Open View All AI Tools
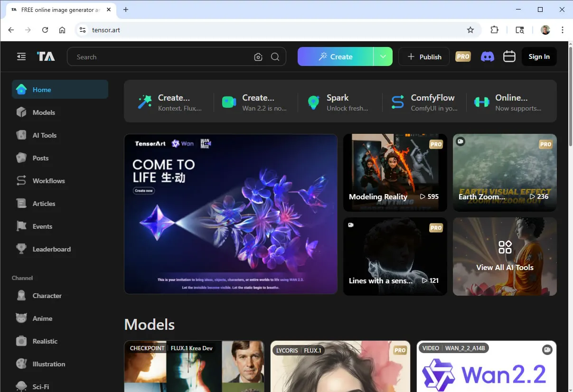The height and width of the screenshot is (392, 573). [x=505, y=257]
